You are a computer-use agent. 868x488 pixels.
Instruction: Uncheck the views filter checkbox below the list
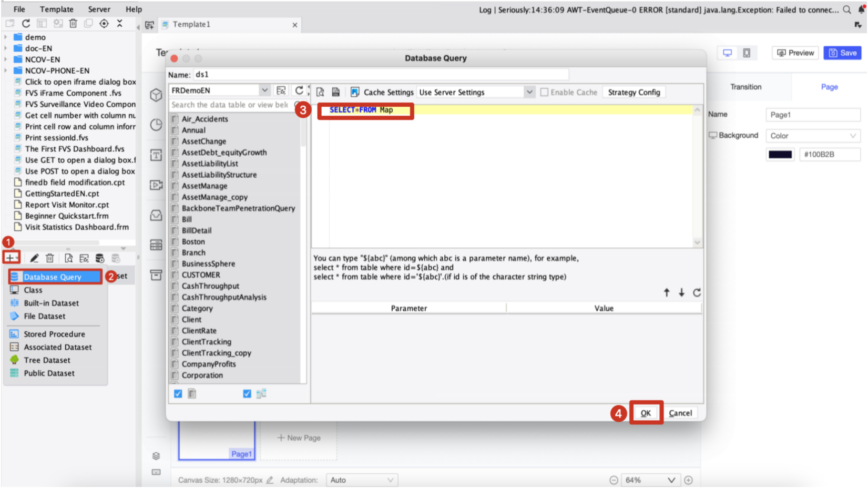coord(247,393)
